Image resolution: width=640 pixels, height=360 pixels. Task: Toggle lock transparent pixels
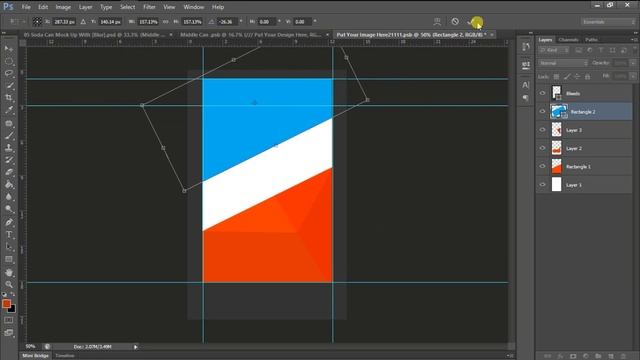point(556,77)
